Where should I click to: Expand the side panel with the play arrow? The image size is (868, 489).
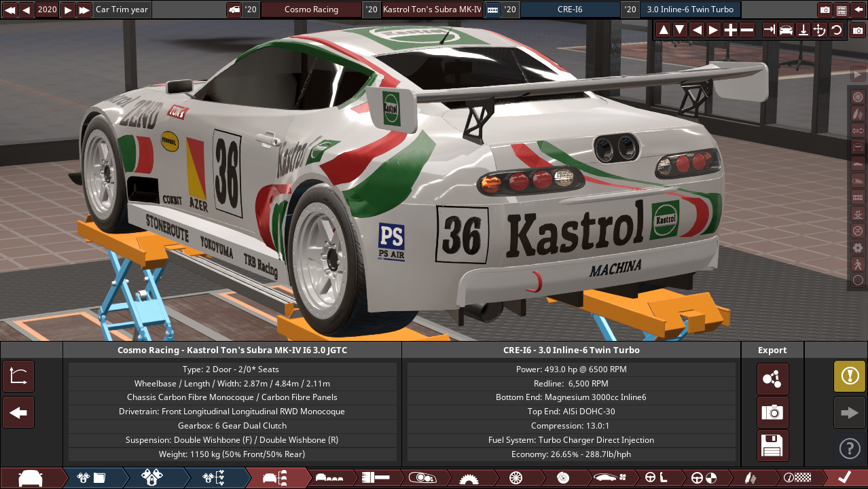point(858,74)
